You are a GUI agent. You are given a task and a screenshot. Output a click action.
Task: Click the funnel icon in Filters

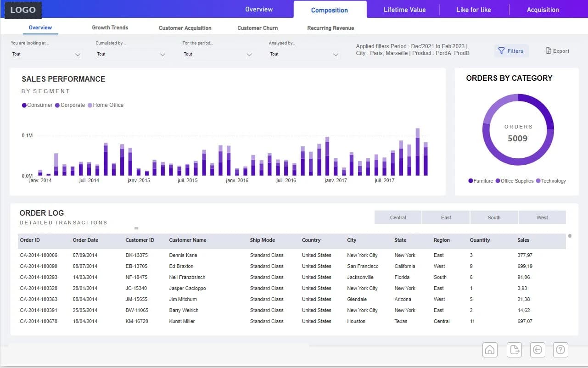tap(502, 51)
